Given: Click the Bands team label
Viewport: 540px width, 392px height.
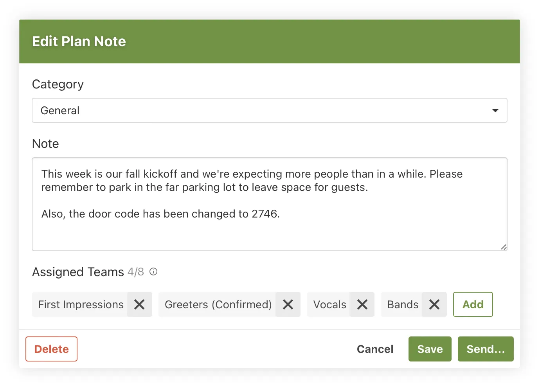Looking at the screenshot, I should (x=403, y=304).
